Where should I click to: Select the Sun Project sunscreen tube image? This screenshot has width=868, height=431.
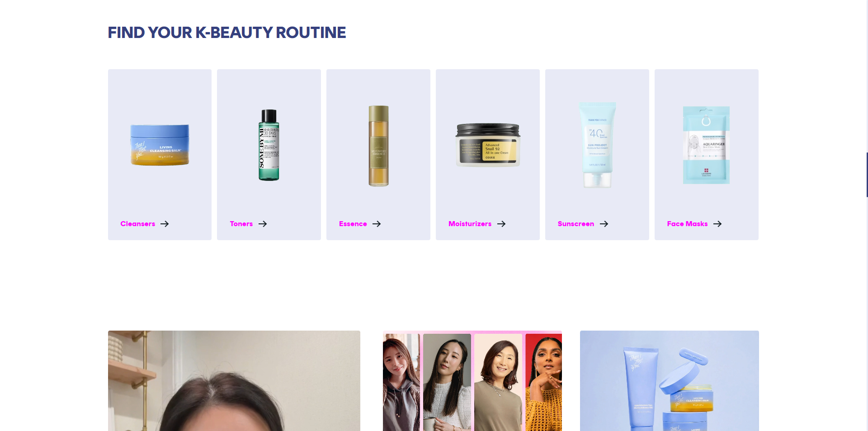coord(597,145)
